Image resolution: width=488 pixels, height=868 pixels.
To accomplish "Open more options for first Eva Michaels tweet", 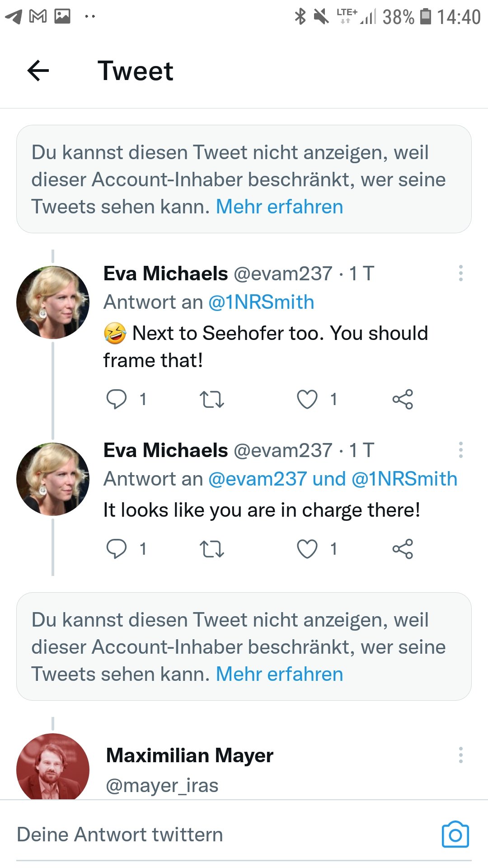I will [460, 273].
